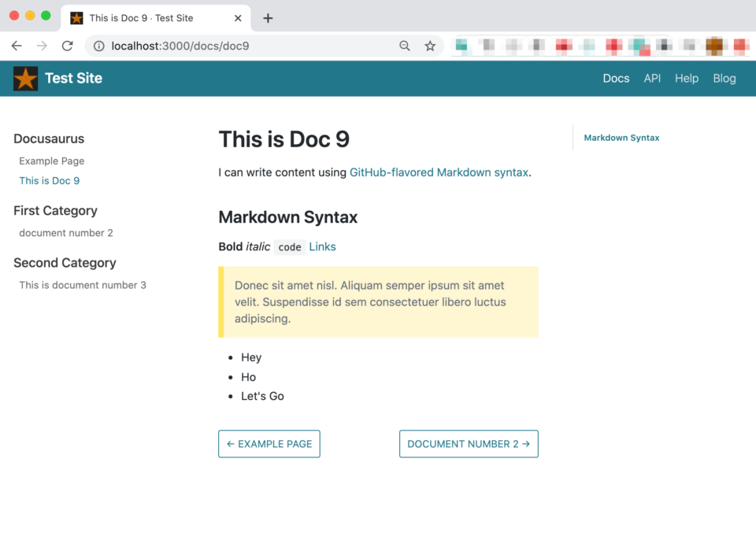Go back using the Example Page button
Viewport: 756px width, 551px height.
(x=269, y=443)
